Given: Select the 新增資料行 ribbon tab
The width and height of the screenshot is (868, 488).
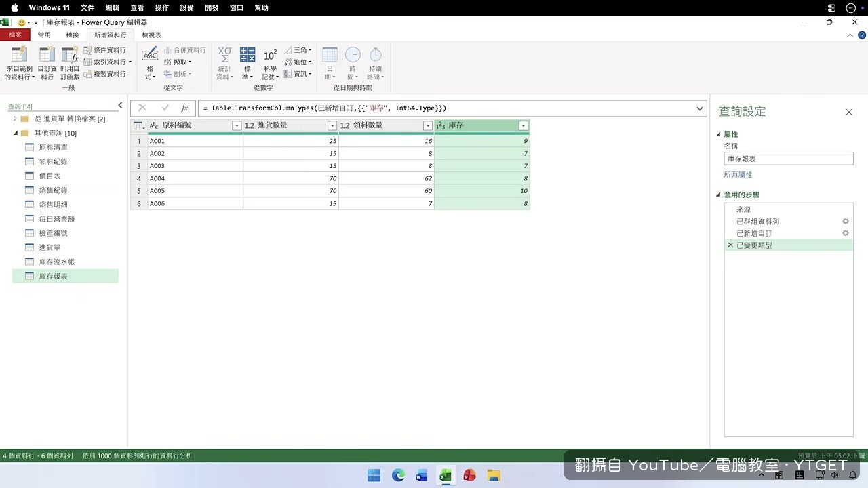Looking at the screenshot, I should (x=110, y=35).
